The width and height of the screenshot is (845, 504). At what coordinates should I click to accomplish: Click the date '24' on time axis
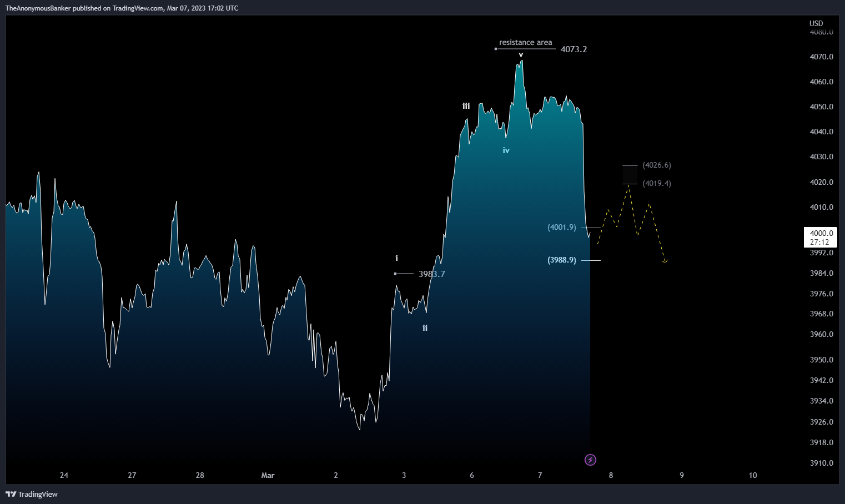[64, 475]
